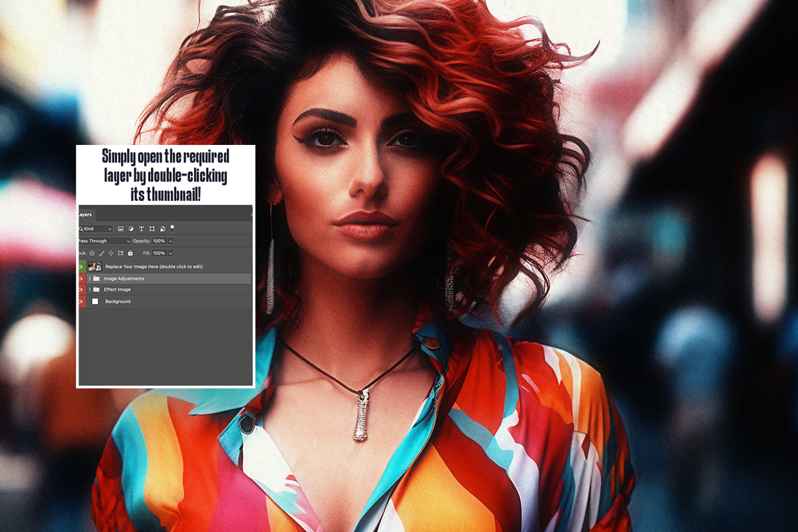The image size is (798, 532).
Task: Hide the Image Adjustments group
Action: point(81,279)
